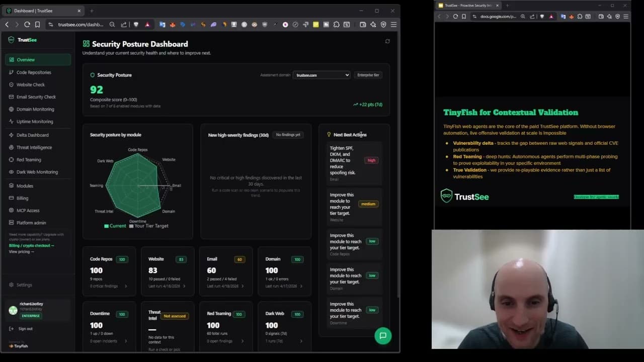Click the View pricing link
644x362 pixels.
point(21,251)
